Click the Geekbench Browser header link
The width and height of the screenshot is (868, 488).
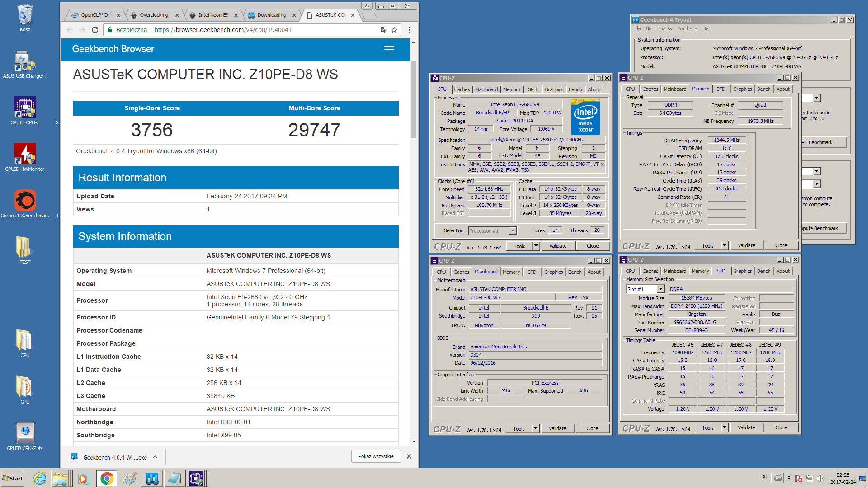[x=113, y=49]
